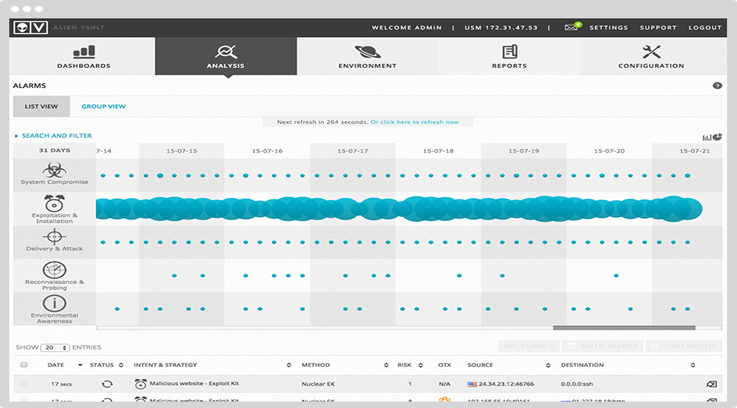737x408 pixels.
Task: Open the mail notifications envelope icon
Action: 571,27
